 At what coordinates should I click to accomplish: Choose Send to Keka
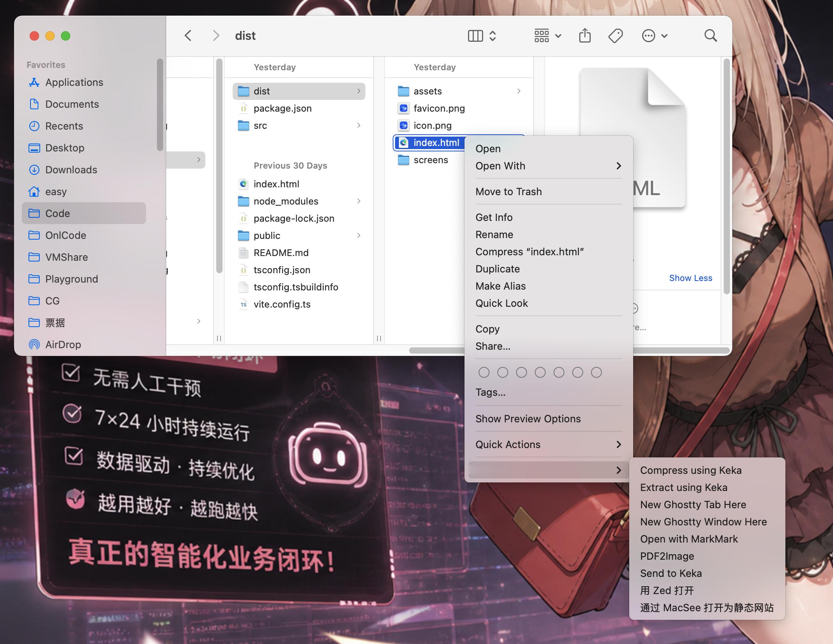click(x=707, y=573)
